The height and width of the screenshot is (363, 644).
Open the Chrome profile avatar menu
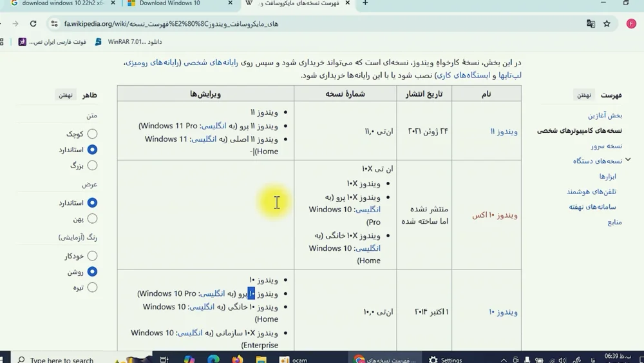pyautogui.click(x=631, y=24)
